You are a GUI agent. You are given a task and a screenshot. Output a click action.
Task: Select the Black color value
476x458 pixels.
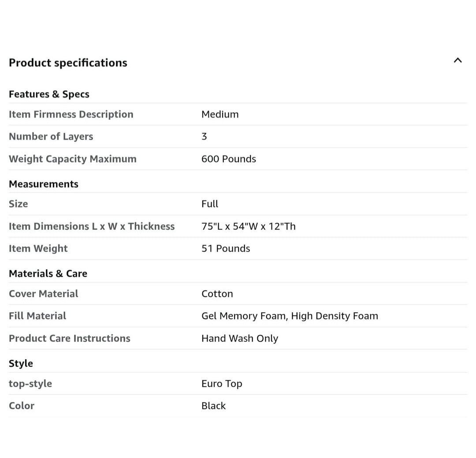tap(213, 406)
